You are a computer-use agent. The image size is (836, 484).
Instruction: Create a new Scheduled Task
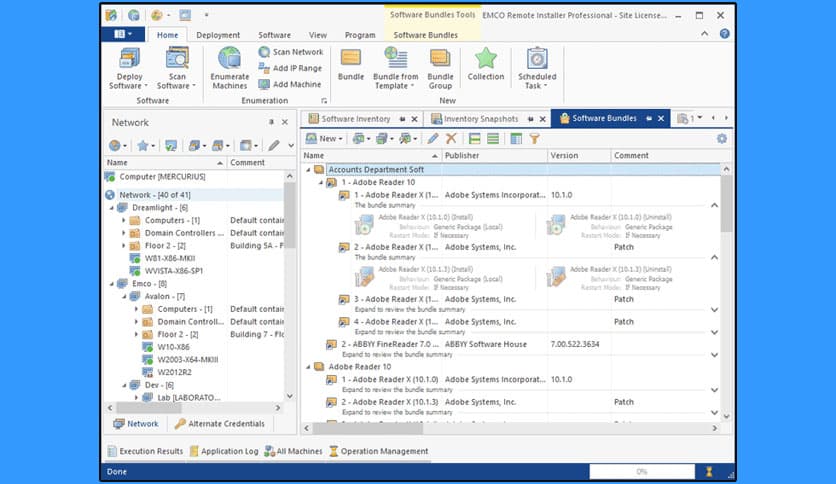coord(537,68)
